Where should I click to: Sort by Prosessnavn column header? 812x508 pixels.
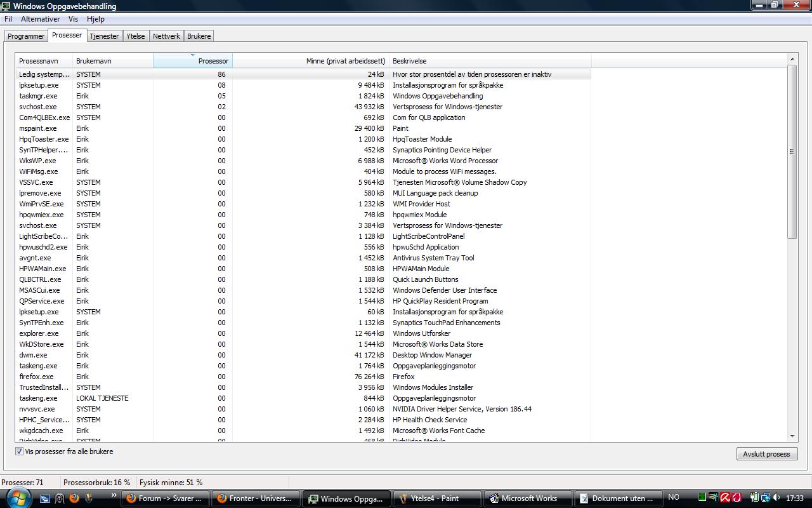click(x=44, y=61)
